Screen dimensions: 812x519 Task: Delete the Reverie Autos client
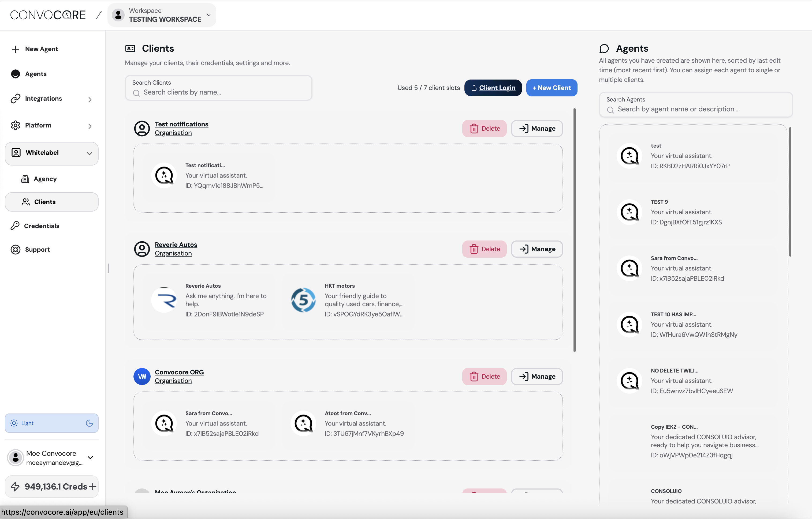[484, 249]
